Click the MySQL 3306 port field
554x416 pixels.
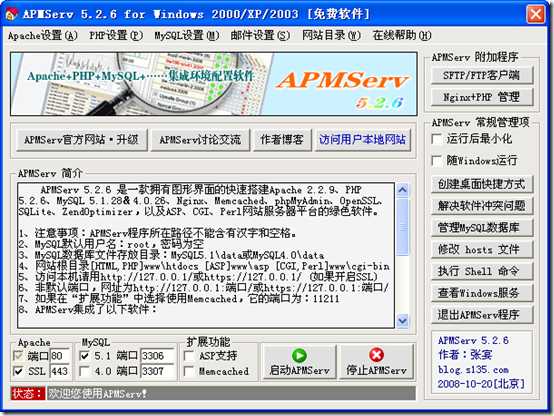coord(158,356)
